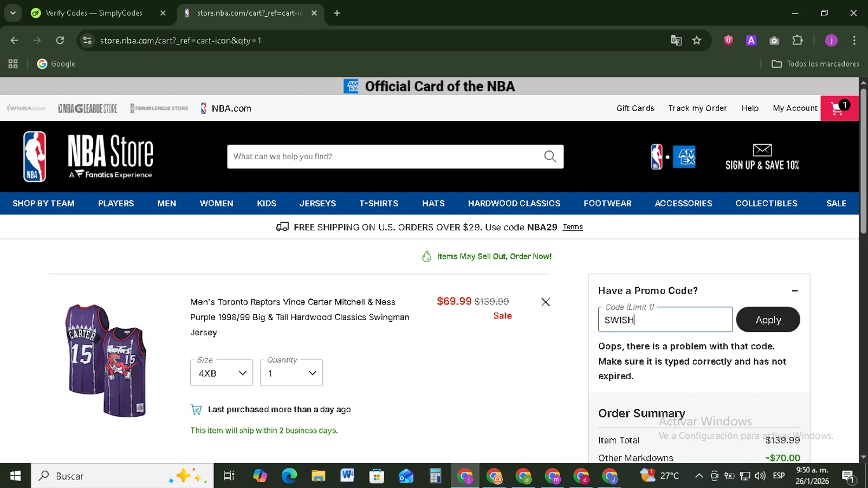Viewport: 868px width, 488px height.
Task: Reload the page
Action: click(60, 41)
